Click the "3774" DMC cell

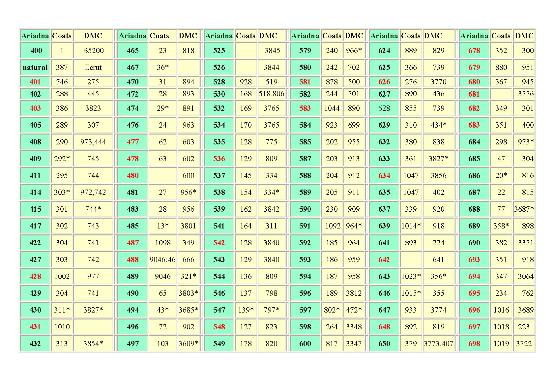[439, 310]
